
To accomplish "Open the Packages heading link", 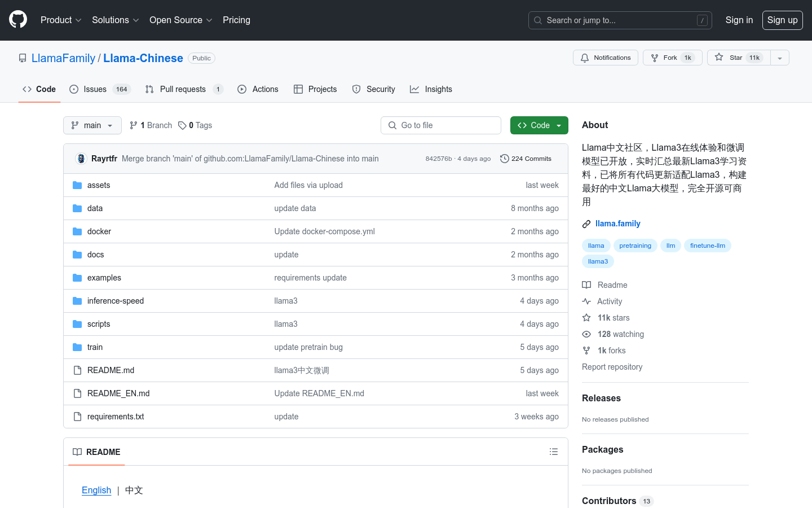I will click(602, 449).
